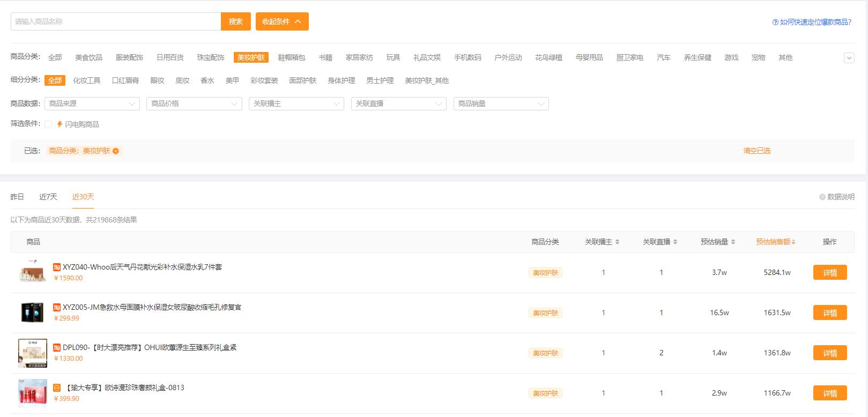Click the lightning 闪电购 icon

click(60, 124)
